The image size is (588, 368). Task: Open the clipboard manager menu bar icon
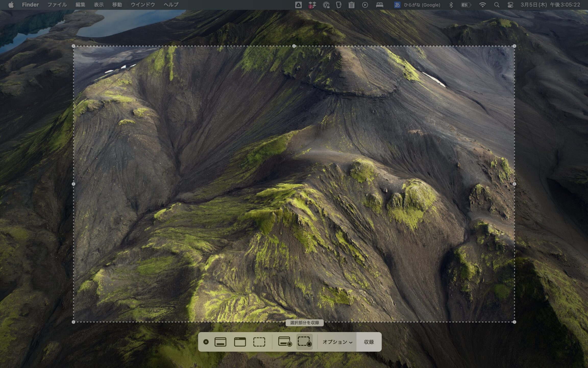pyautogui.click(x=351, y=5)
